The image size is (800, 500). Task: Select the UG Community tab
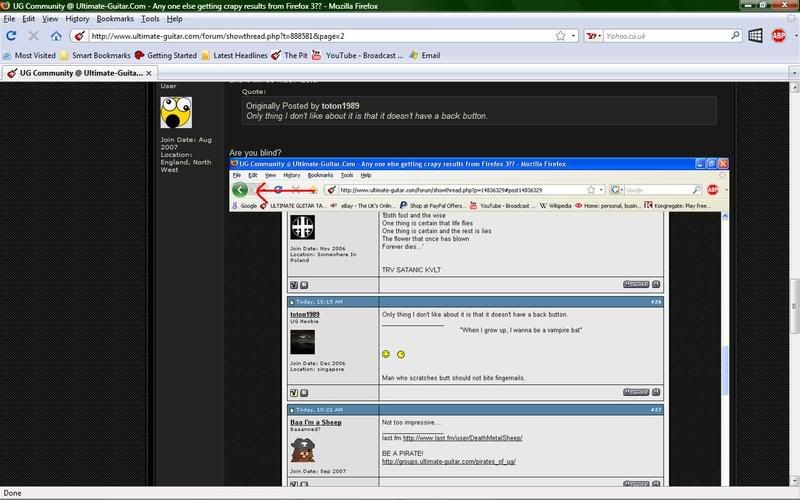[79, 73]
